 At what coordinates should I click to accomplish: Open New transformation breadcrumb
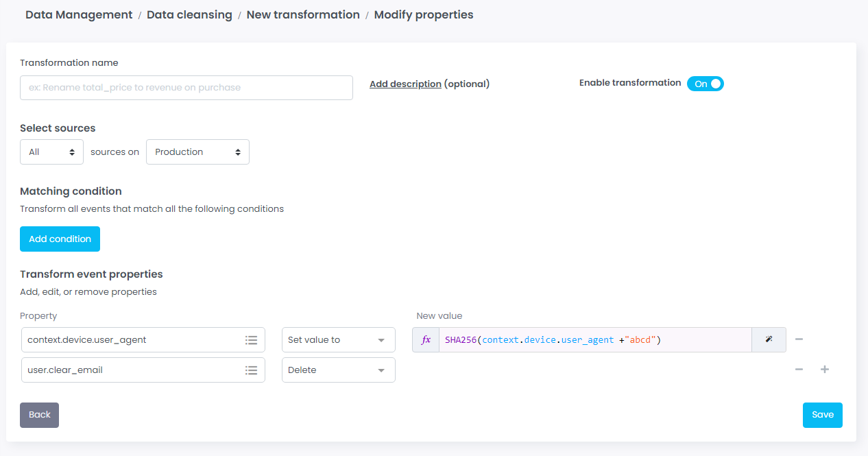303,14
